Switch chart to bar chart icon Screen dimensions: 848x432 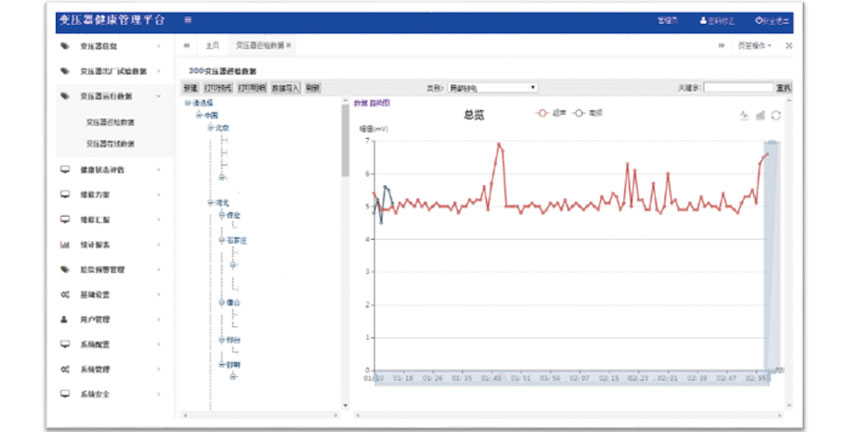coord(760,115)
